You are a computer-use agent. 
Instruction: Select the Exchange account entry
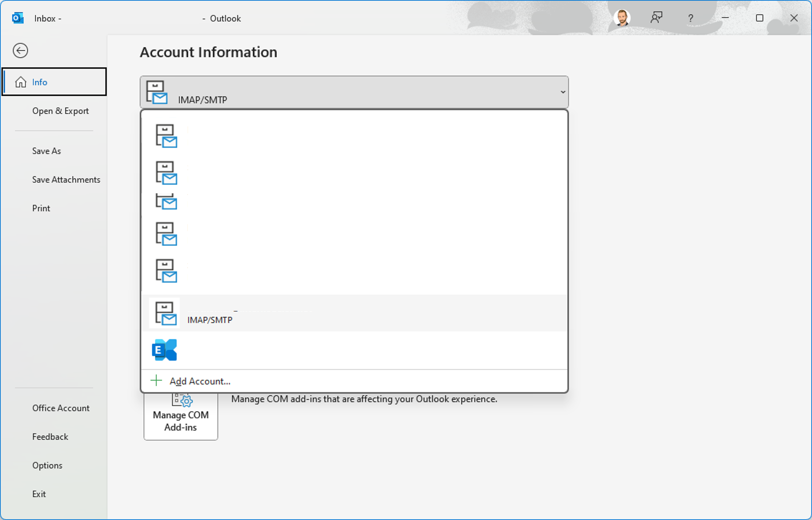[x=354, y=350]
